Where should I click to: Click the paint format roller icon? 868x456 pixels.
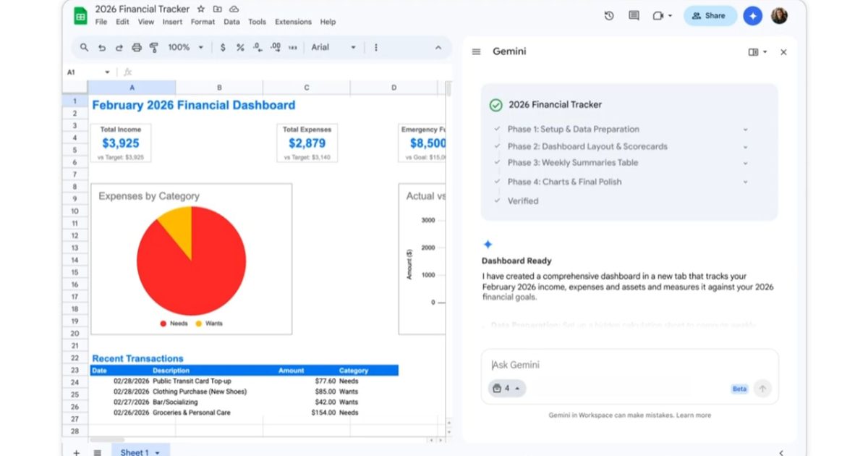click(x=153, y=48)
